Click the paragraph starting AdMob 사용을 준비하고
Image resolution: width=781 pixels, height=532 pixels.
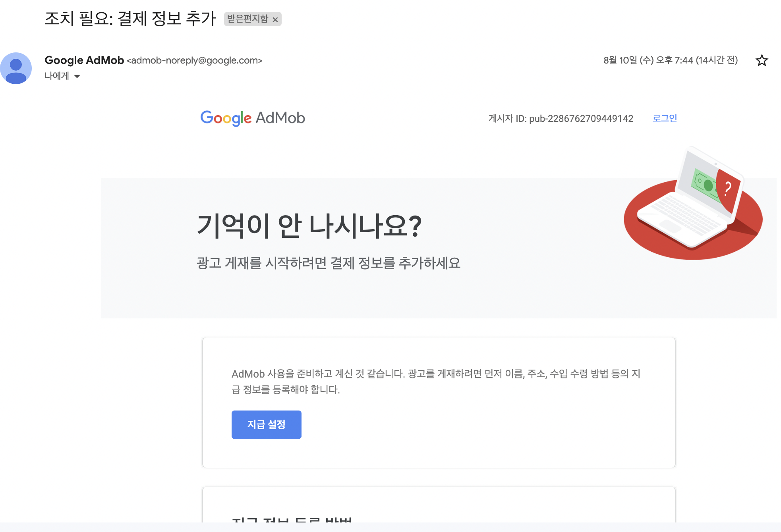[x=436, y=382]
